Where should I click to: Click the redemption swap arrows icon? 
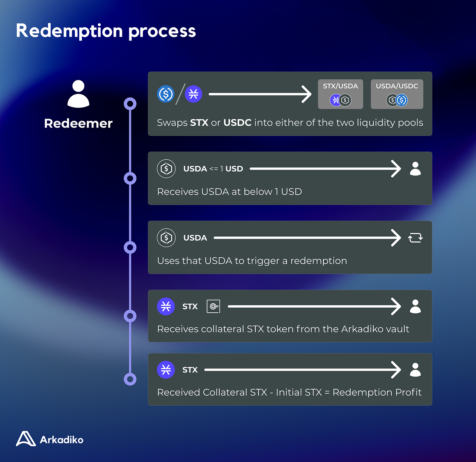click(x=415, y=238)
